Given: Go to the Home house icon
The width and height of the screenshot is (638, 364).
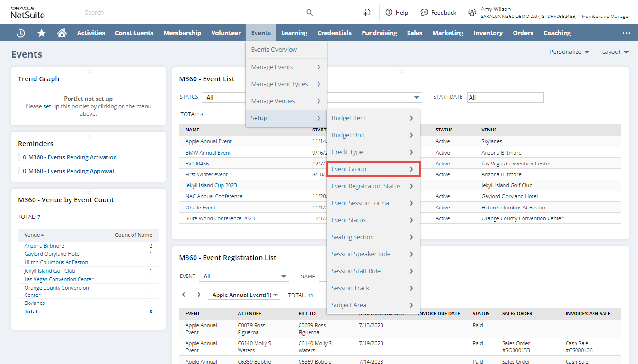Looking at the screenshot, I should coord(62,33).
